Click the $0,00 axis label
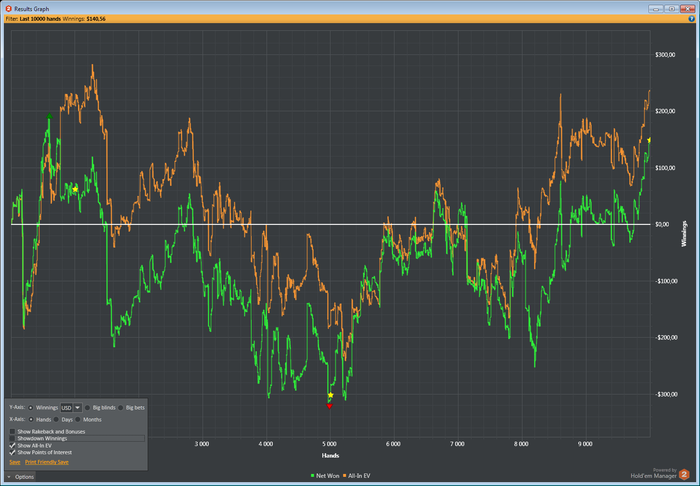Viewport: 700px width, 486px height. coord(662,224)
